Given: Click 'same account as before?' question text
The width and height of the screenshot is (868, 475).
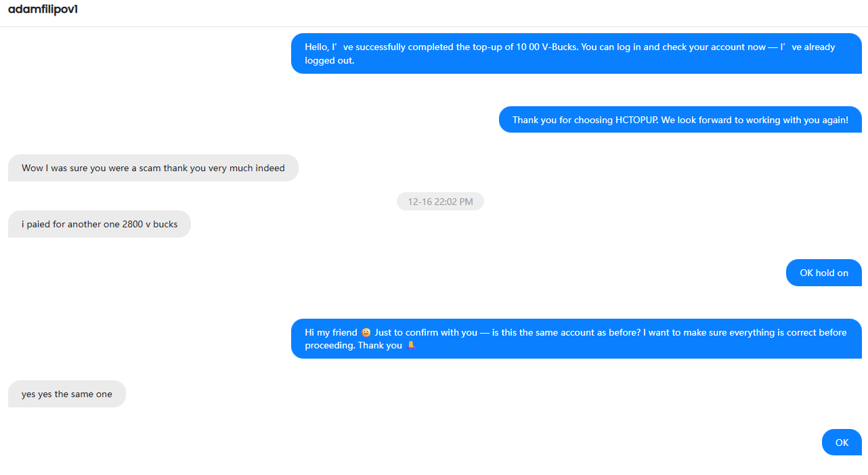Looking at the screenshot, I should tap(586, 332).
